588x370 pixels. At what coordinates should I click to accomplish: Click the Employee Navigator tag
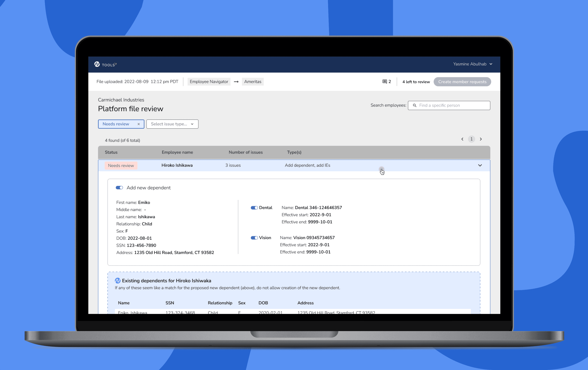(x=209, y=82)
